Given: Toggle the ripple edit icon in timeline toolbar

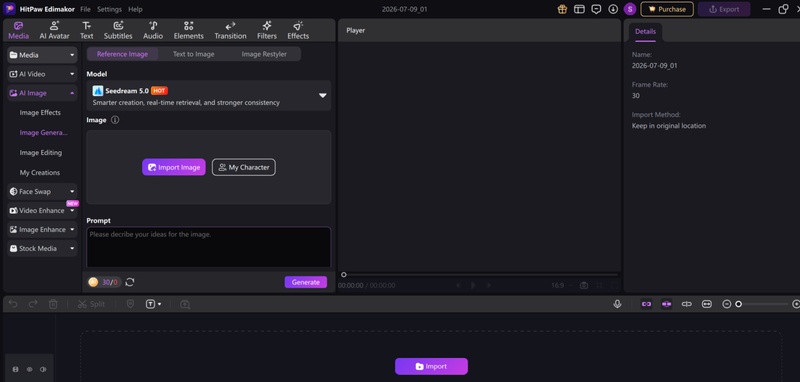Looking at the screenshot, I should 687,304.
